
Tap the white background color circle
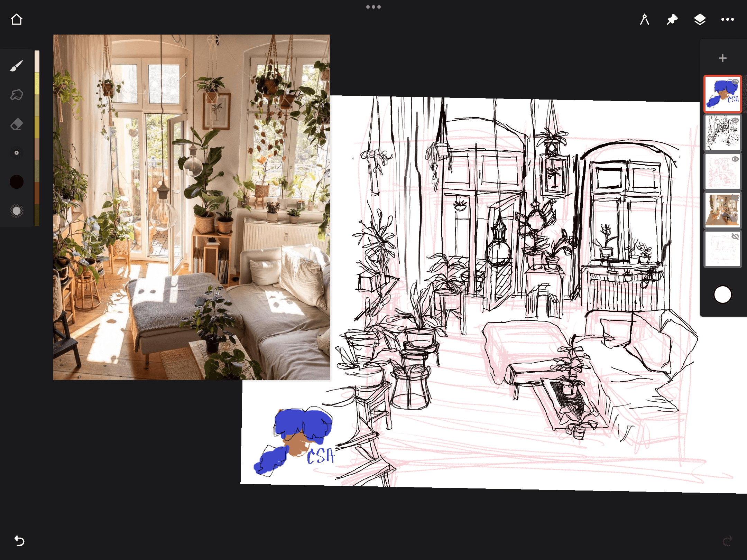coord(722,295)
